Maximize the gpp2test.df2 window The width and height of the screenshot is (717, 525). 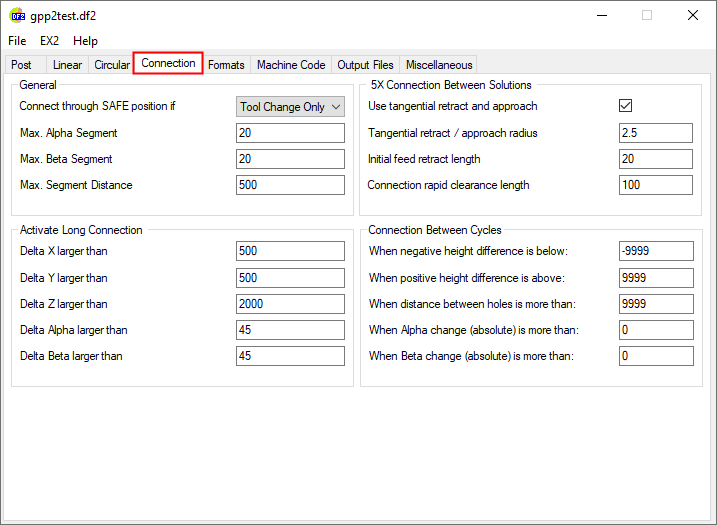(646, 15)
